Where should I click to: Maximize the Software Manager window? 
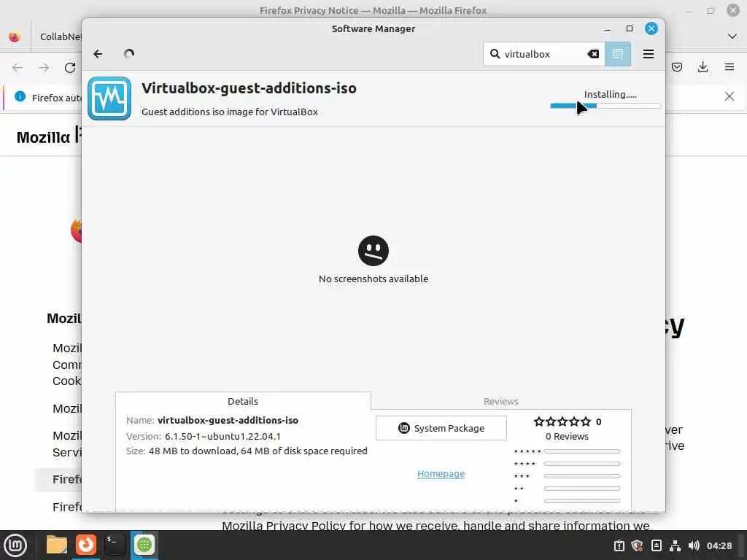(630, 28)
